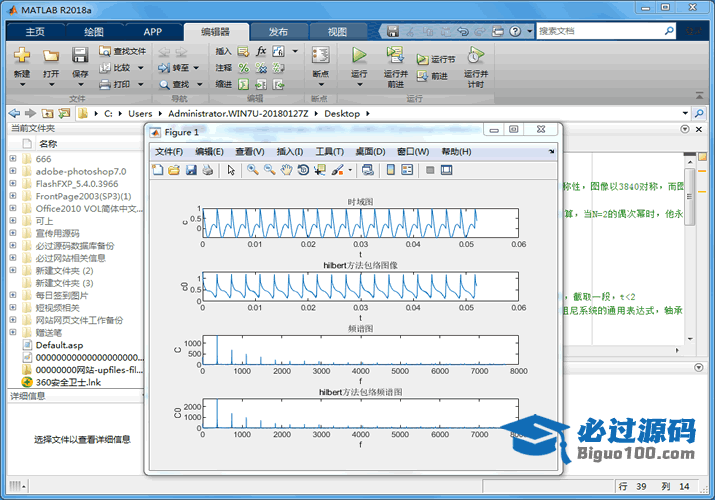Open the brush color dropdown arrow

350,170
